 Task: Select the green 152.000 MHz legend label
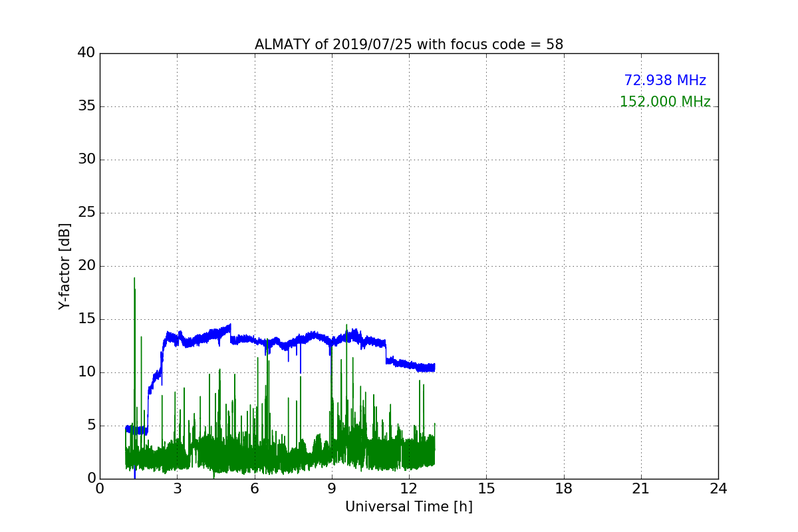click(x=664, y=102)
